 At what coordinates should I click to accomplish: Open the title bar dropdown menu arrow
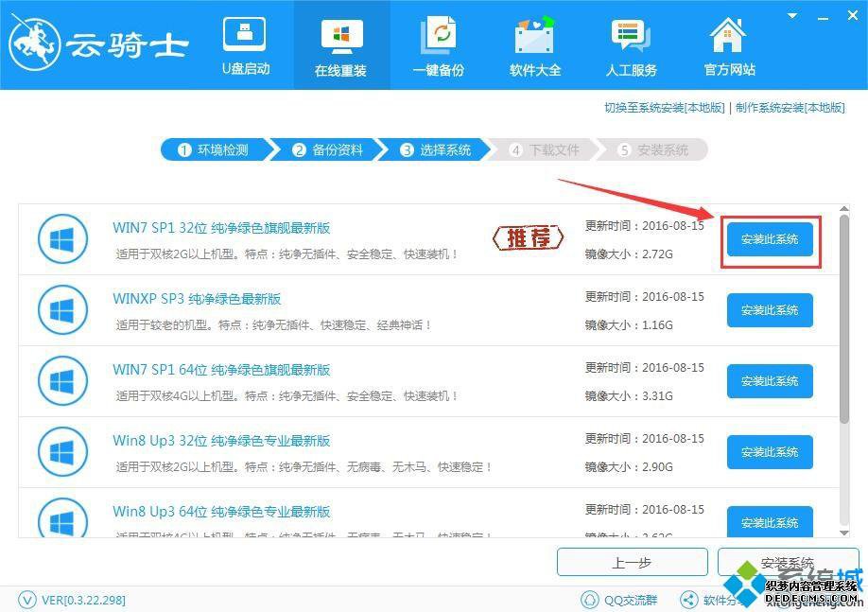click(792, 16)
